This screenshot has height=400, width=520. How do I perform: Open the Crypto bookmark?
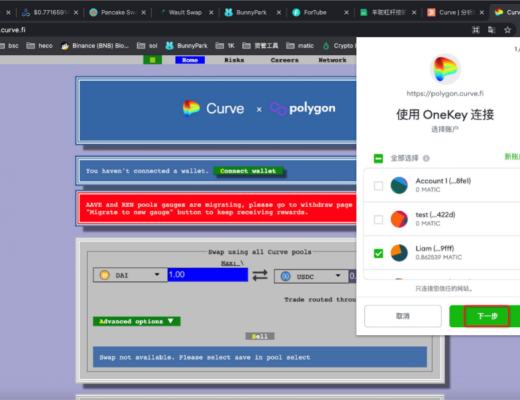338,46
